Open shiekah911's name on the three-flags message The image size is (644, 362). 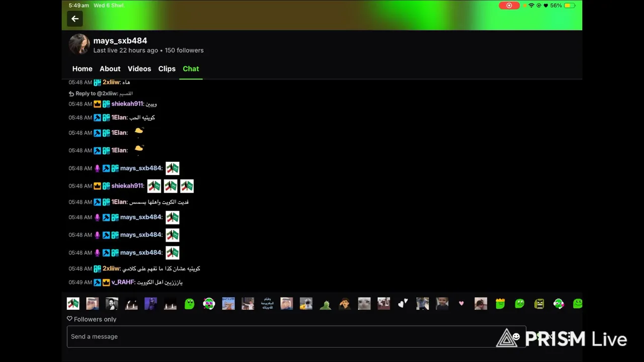coord(127,186)
